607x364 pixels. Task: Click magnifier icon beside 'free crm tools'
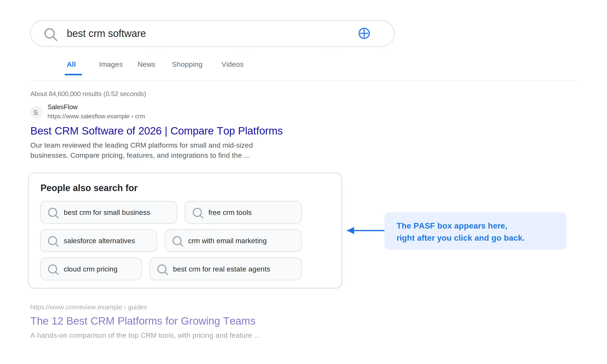(198, 213)
